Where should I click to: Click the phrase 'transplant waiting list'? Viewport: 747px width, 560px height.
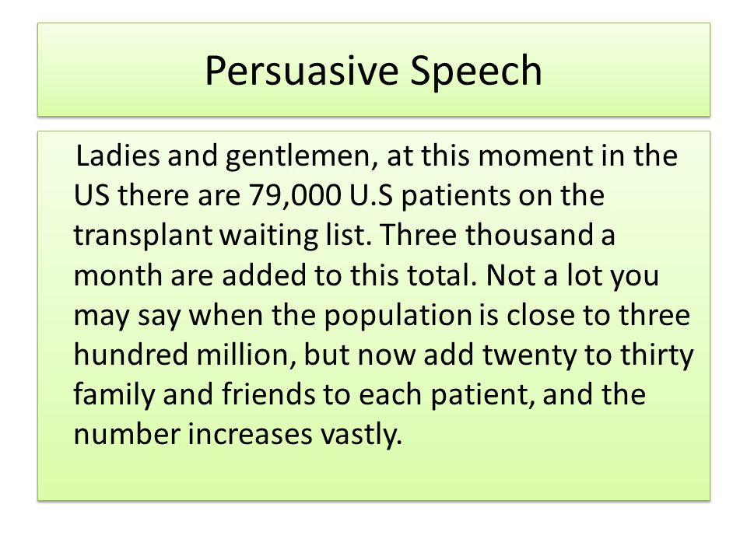pos(223,235)
